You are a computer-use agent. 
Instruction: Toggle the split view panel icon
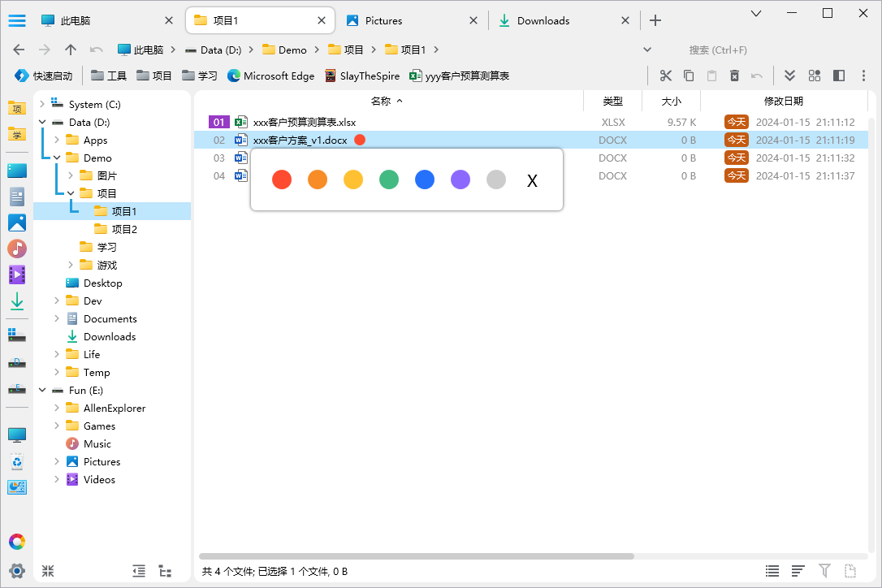click(x=838, y=75)
